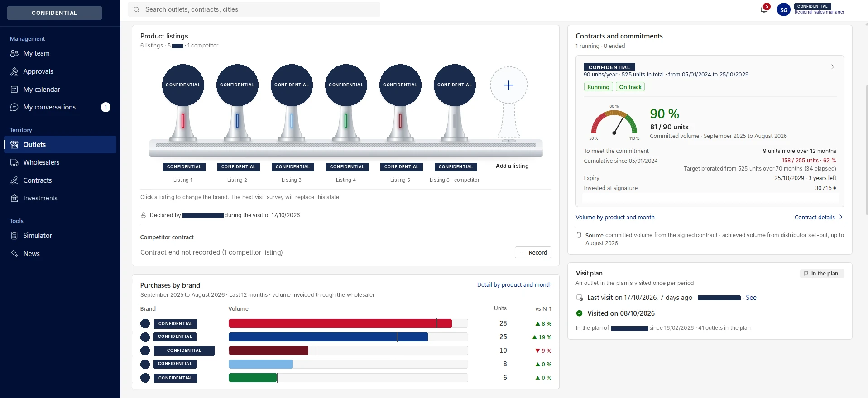The height and width of the screenshot is (398, 868).
Task: Navigate to Investments
Action: 60,198
